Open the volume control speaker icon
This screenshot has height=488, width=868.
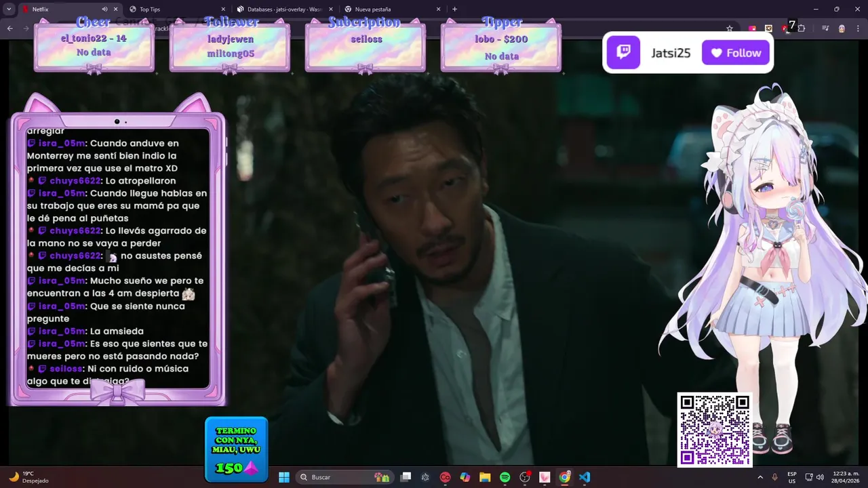pyautogui.click(x=820, y=477)
